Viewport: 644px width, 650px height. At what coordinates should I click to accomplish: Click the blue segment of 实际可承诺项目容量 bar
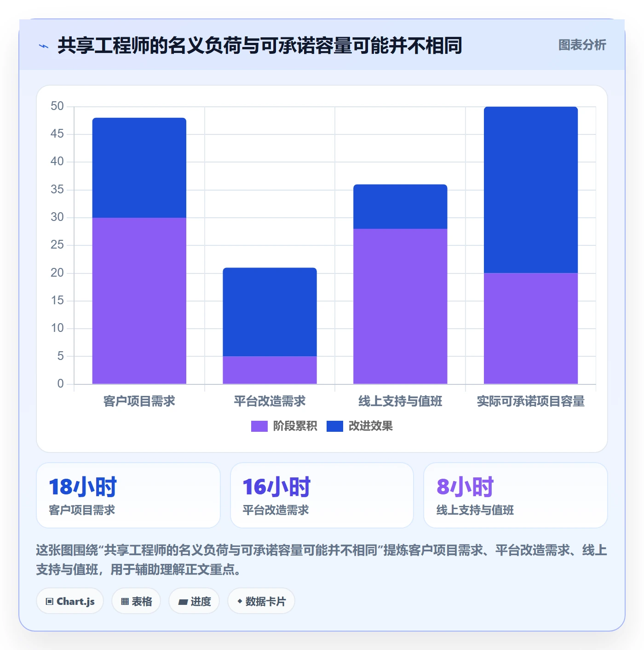[531, 190]
